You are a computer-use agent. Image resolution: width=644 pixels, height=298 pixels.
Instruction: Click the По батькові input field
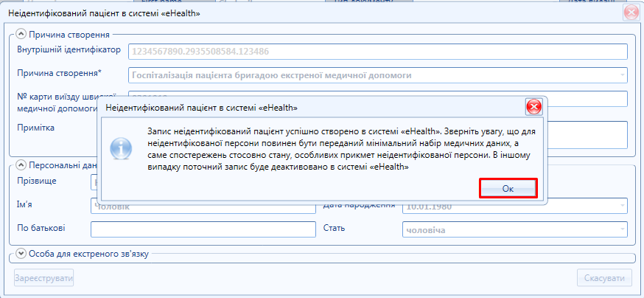point(203,229)
